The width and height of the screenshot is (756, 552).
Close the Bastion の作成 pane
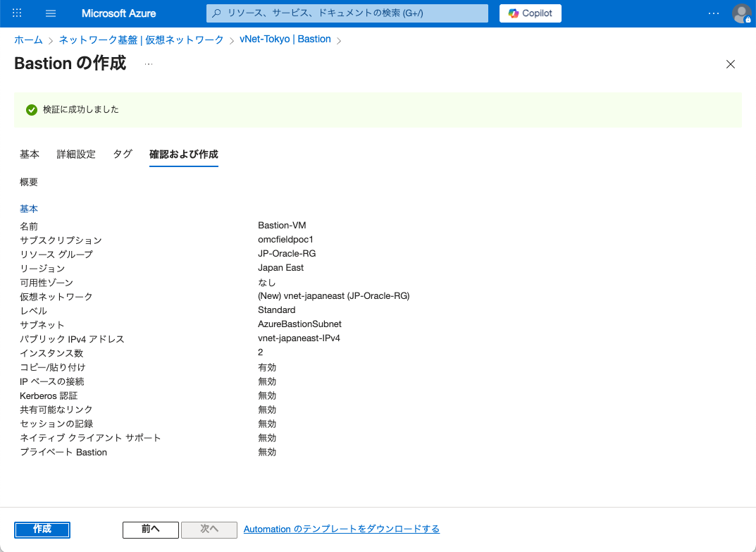point(731,64)
